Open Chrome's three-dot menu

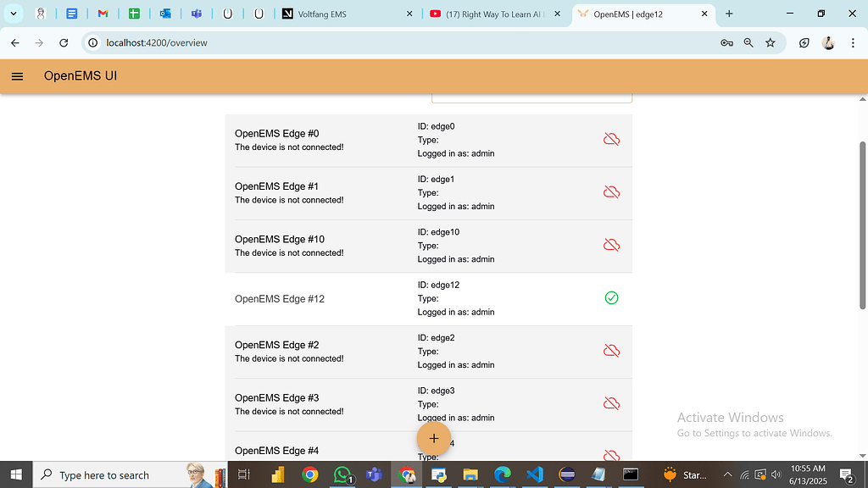coord(852,42)
